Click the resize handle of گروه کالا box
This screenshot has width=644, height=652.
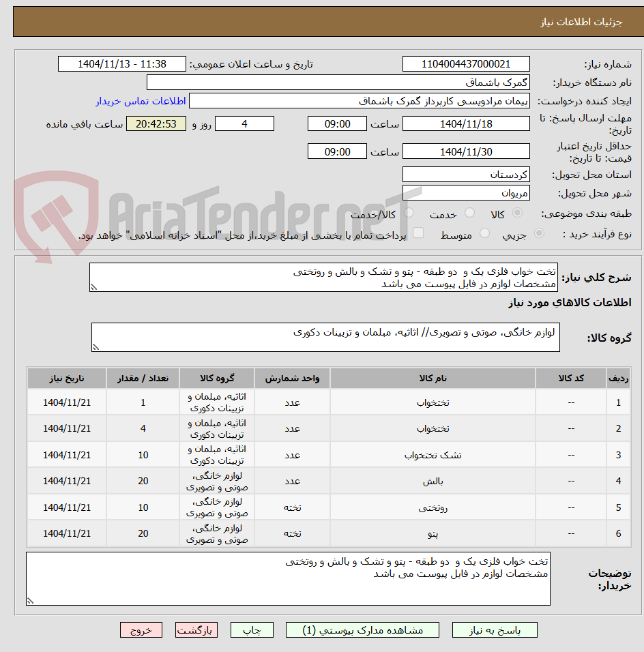click(x=96, y=347)
